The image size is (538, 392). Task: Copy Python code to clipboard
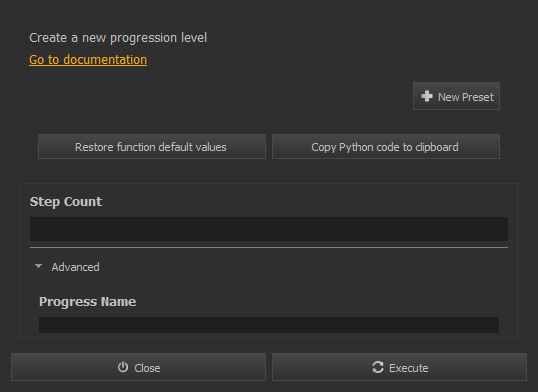coord(386,147)
